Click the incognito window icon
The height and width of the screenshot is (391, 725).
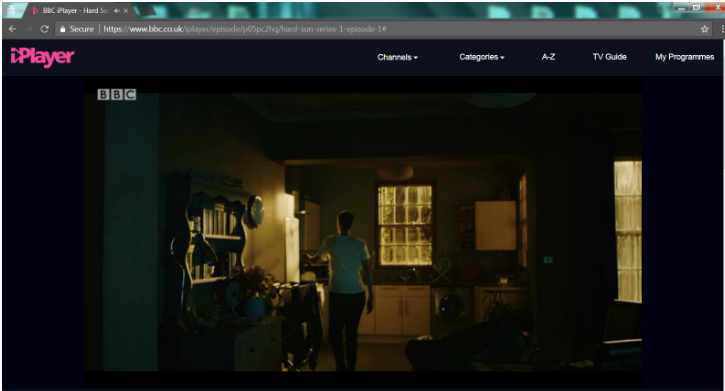tap(11, 10)
